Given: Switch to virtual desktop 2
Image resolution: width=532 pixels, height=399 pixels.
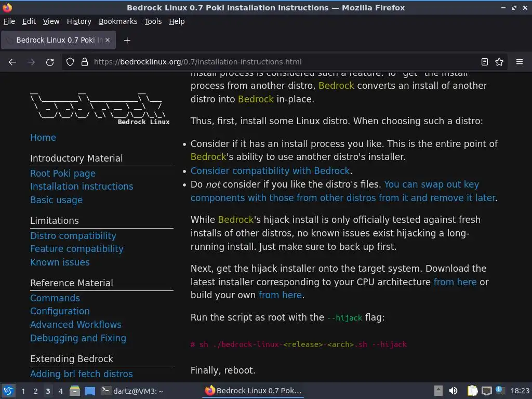Looking at the screenshot, I should pyautogui.click(x=36, y=391).
